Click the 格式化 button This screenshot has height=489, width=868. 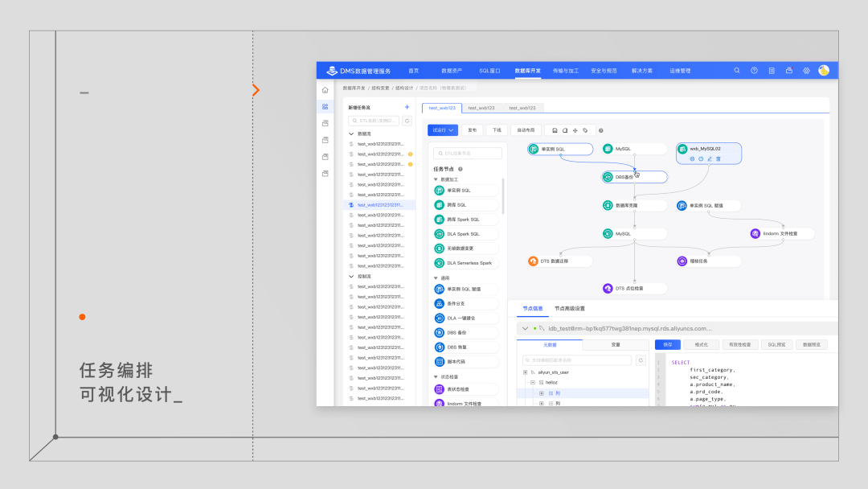tap(702, 344)
